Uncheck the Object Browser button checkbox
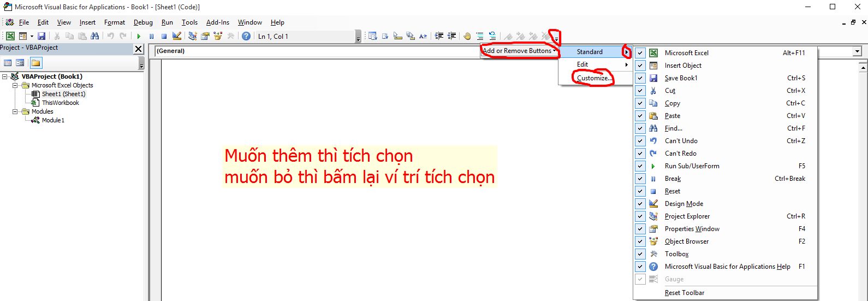 click(640, 241)
